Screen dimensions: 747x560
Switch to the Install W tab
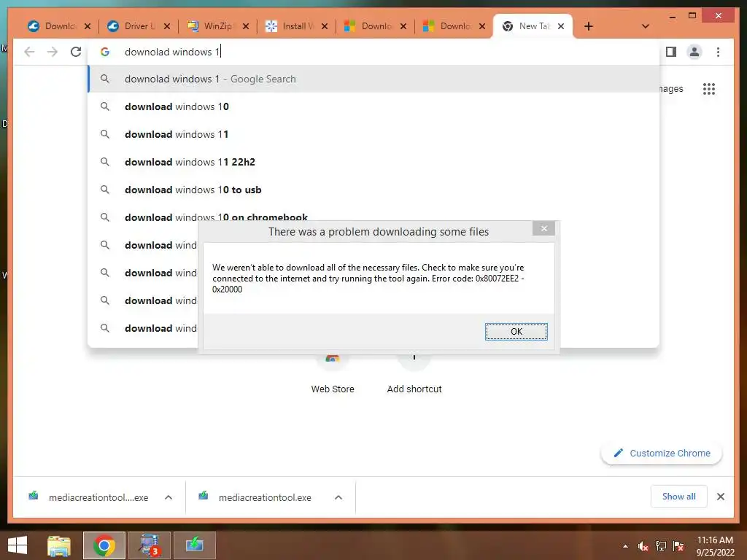click(290, 26)
